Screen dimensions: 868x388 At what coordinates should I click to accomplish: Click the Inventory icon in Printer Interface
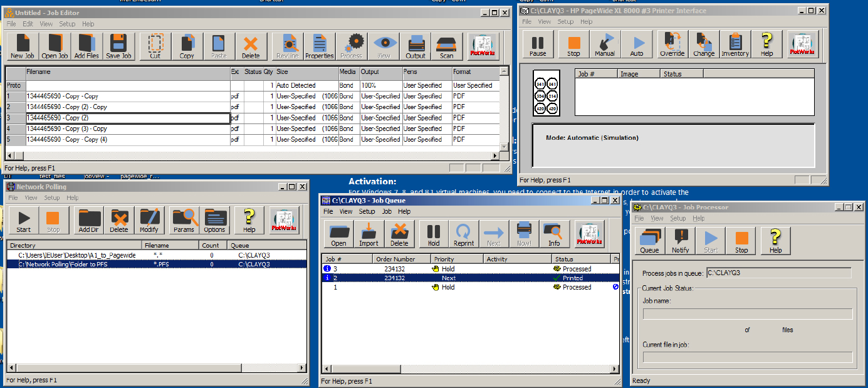point(735,45)
